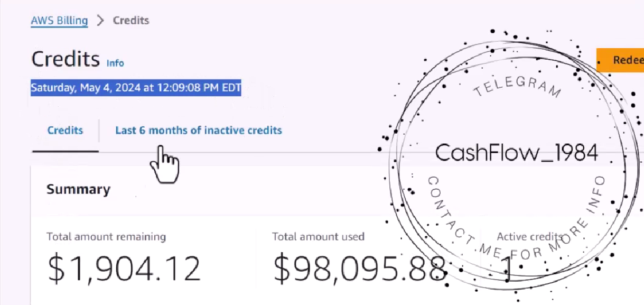Select the Credits breadcrumb item
Image resolution: width=644 pixels, height=305 pixels.
pyautogui.click(x=131, y=21)
